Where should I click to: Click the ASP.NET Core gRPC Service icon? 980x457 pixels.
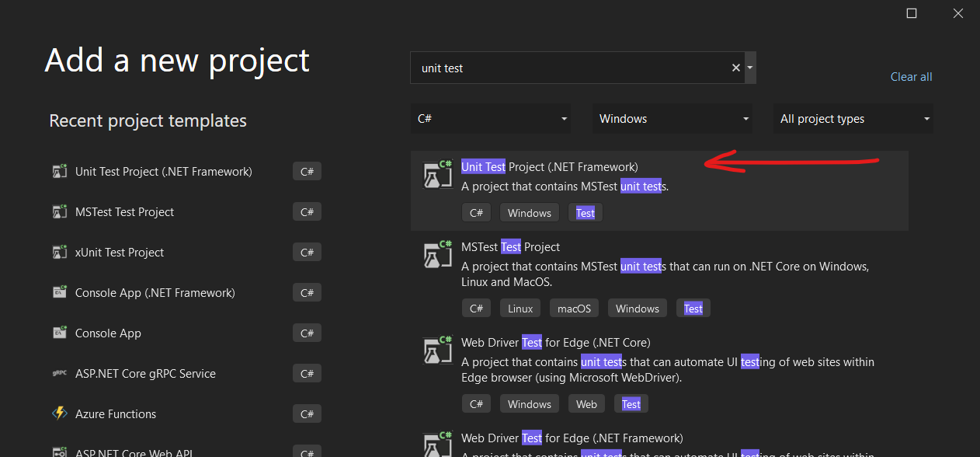point(60,373)
